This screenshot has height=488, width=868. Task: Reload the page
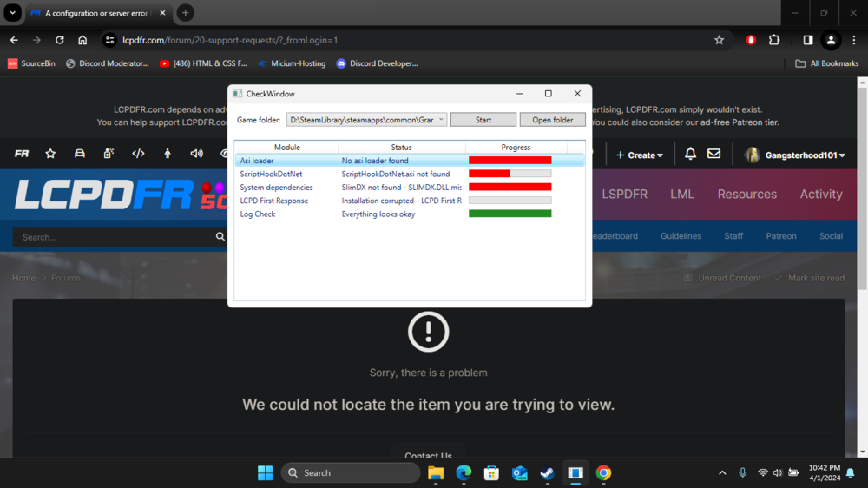(x=60, y=40)
